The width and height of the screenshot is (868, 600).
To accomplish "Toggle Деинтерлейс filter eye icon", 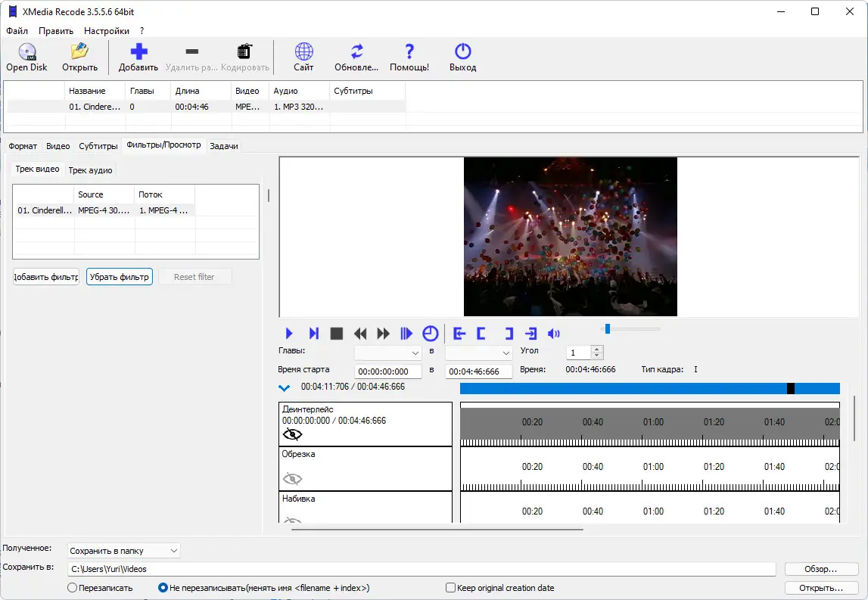I will [x=292, y=434].
